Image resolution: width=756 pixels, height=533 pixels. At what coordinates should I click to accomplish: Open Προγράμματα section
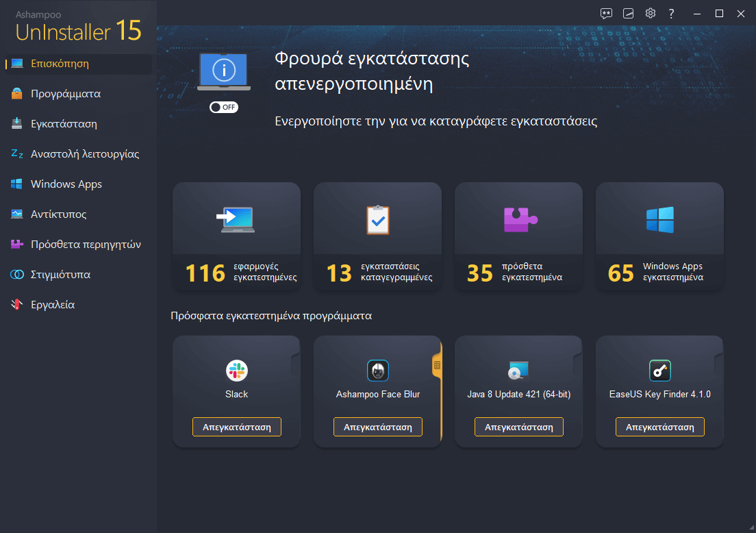[66, 94]
